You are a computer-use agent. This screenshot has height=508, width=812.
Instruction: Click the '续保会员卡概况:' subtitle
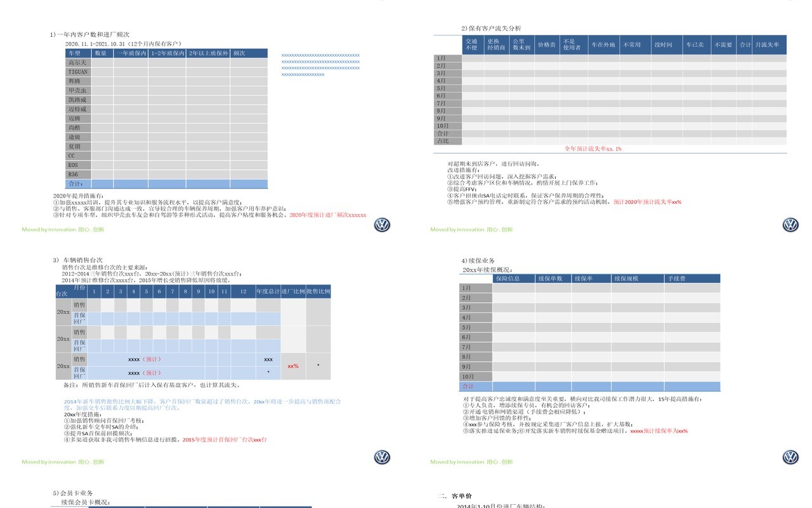(86, 502)
